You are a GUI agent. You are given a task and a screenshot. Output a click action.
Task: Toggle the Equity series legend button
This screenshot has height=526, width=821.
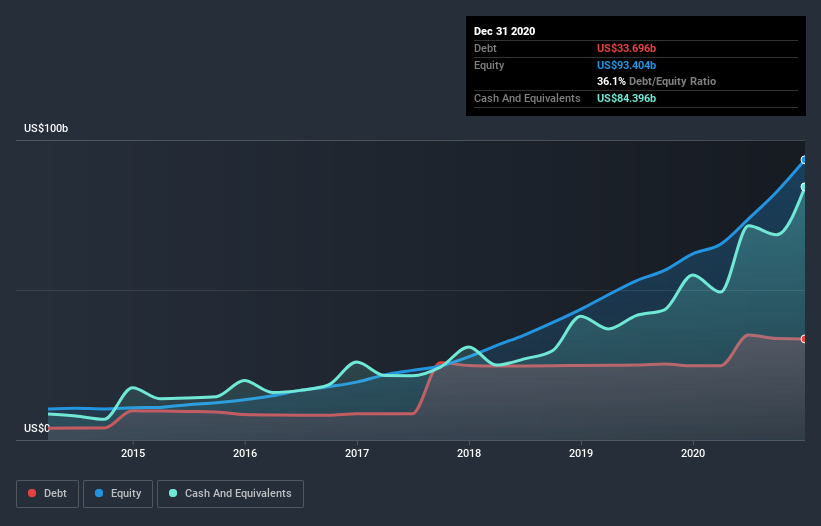[x=118, y=494]
